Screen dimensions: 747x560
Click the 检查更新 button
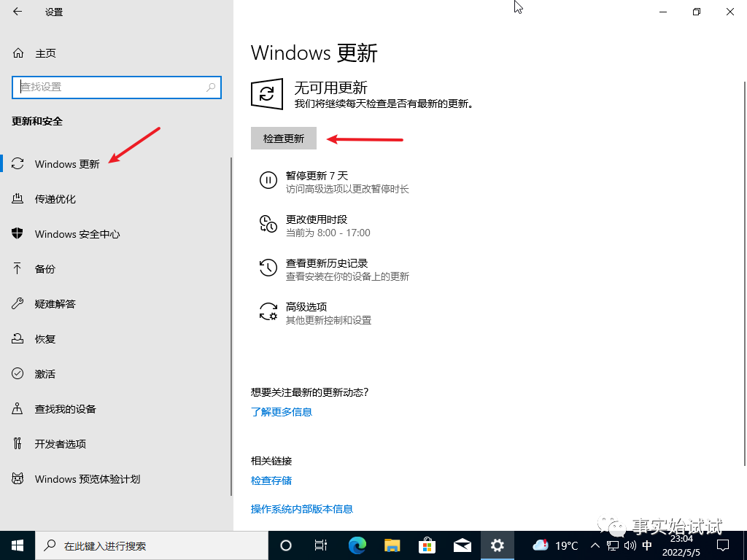[x=284, y=138]
